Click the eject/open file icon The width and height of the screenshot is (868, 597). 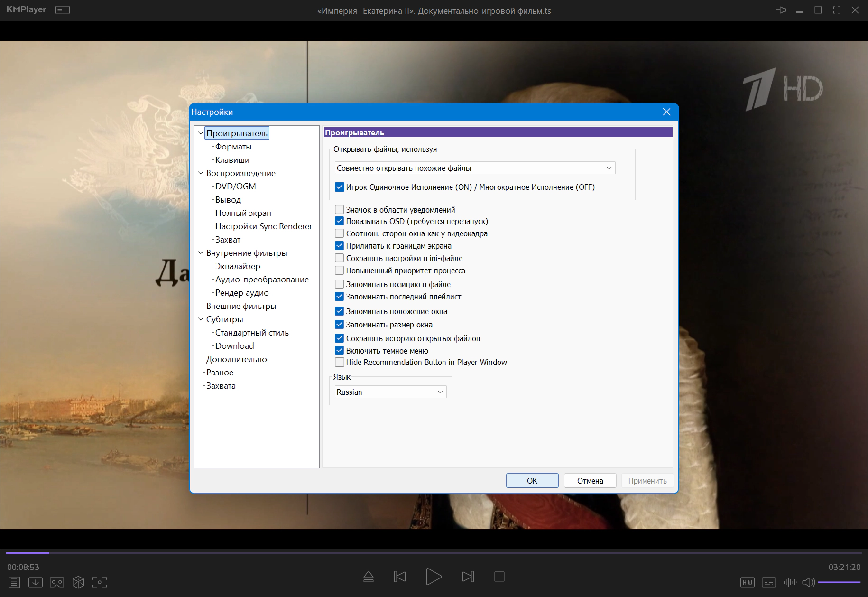pyautogui.click(x=369, y=577)
